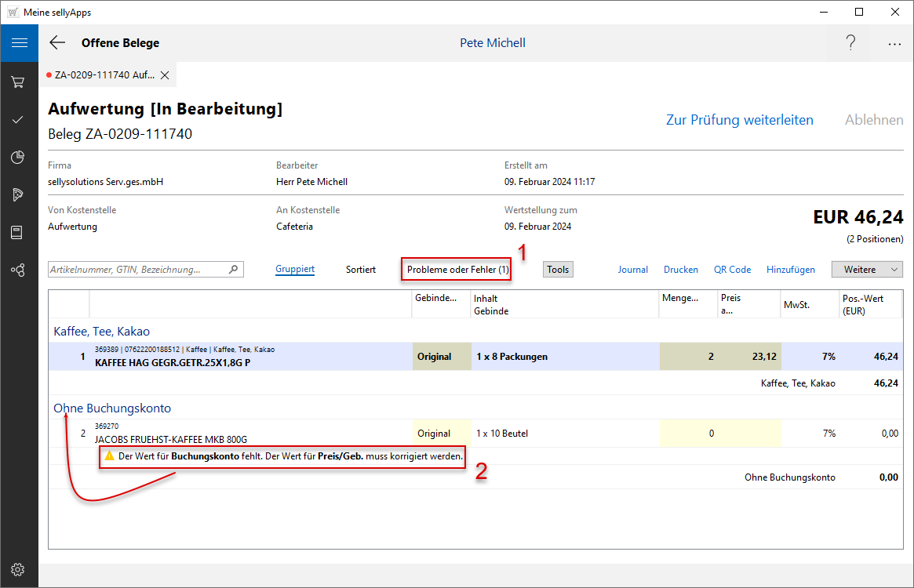Open the pie chart reports icon
Image resolution: width=914 pixels, height=588 pixels.
coord(17,158)
